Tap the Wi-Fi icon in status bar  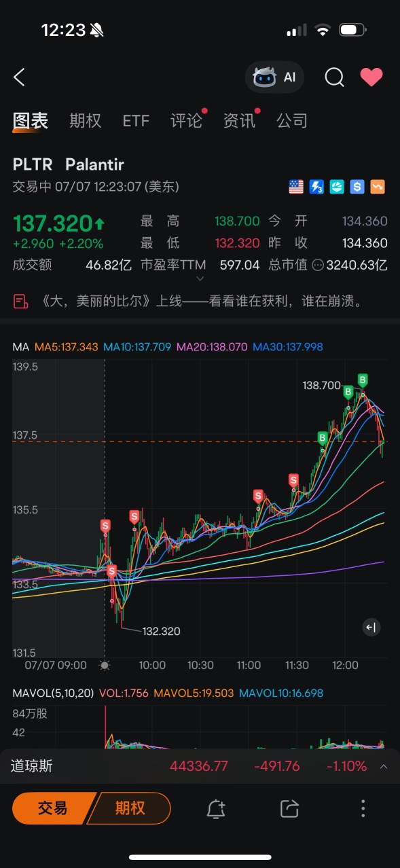tap(323, 30)
